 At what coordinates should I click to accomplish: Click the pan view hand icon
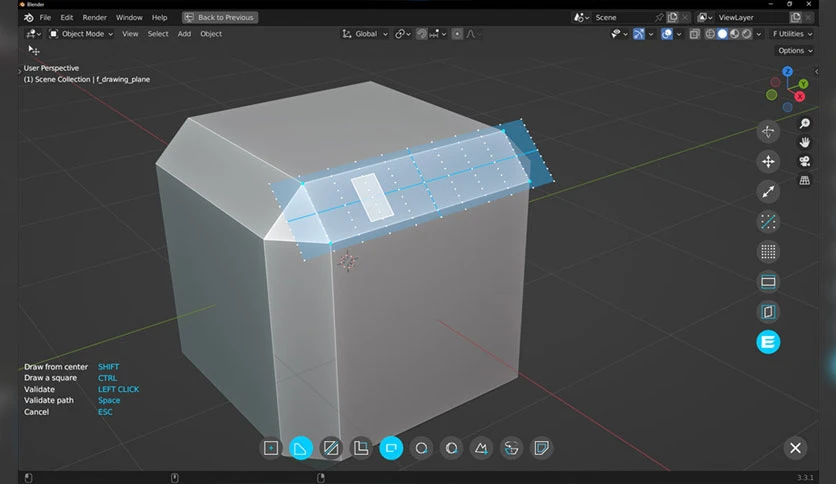[x=805, y=142]
